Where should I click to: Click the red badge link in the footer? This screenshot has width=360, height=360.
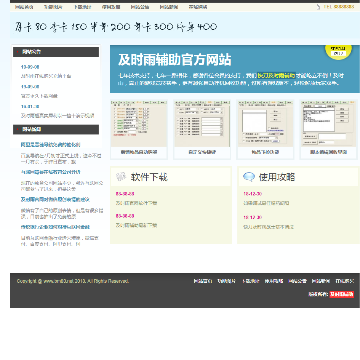click(342, 294)
